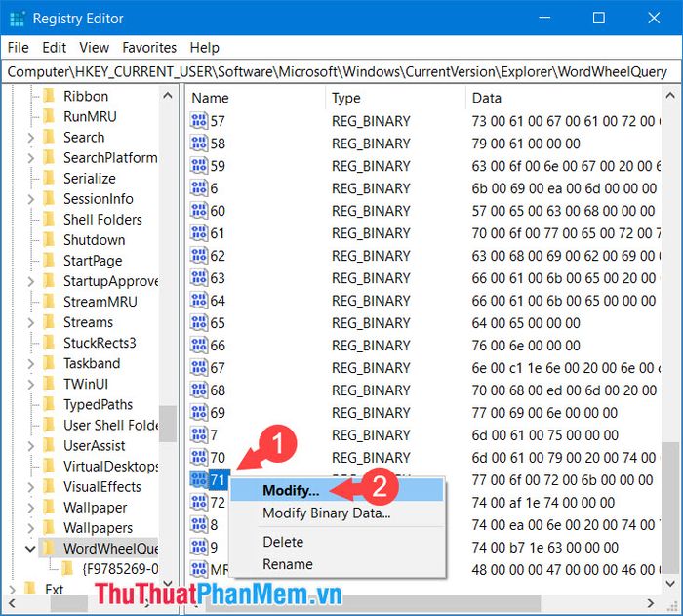The height and width of the screenshot is (616, 683).
Task: Expand the SessionInfo key
Action: (x=30, y=199)
